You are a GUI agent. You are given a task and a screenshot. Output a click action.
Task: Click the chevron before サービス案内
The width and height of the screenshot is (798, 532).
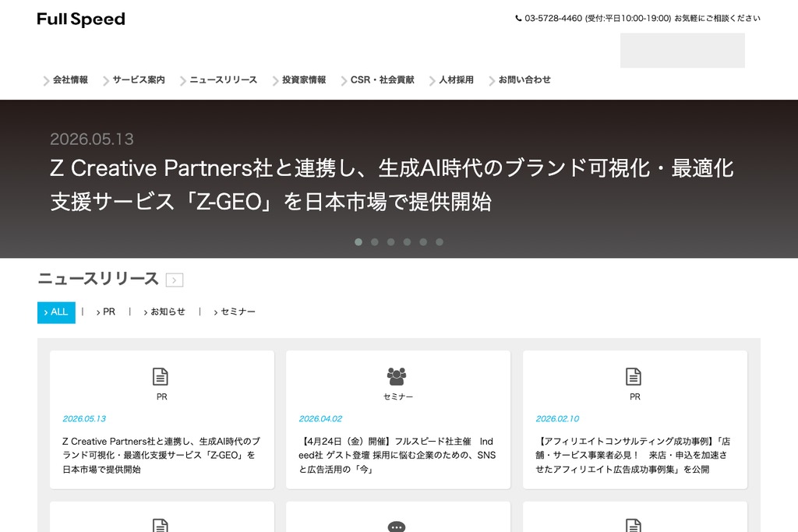105,80
